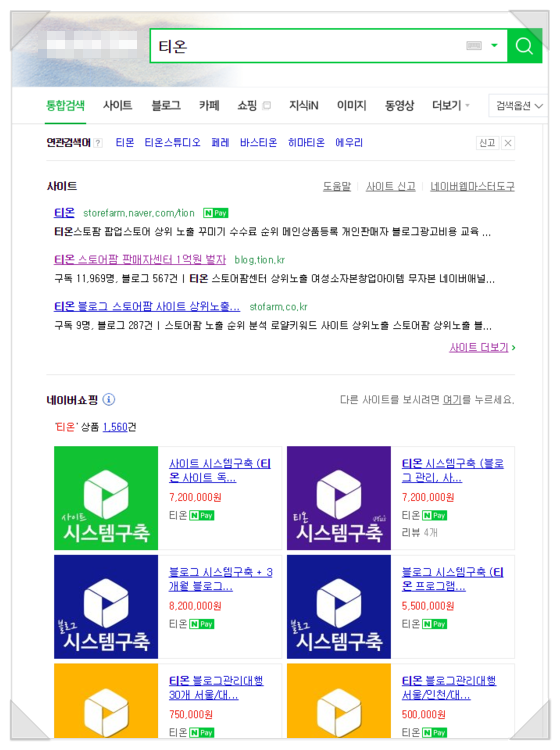
Task: Switch to the 블로그 tab
Action: (165, 105)
